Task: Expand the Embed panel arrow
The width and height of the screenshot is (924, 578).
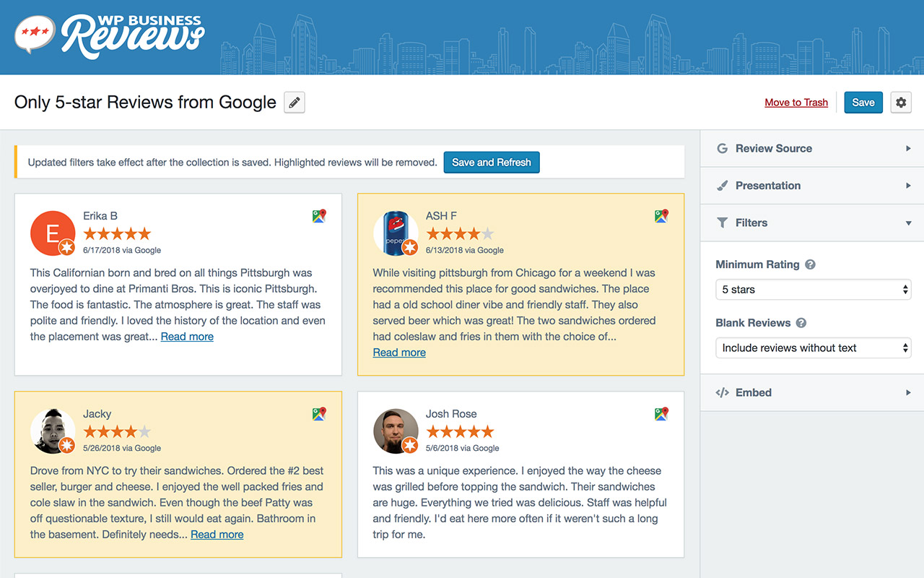Action: pyautogui.click(x=908, y=393)
